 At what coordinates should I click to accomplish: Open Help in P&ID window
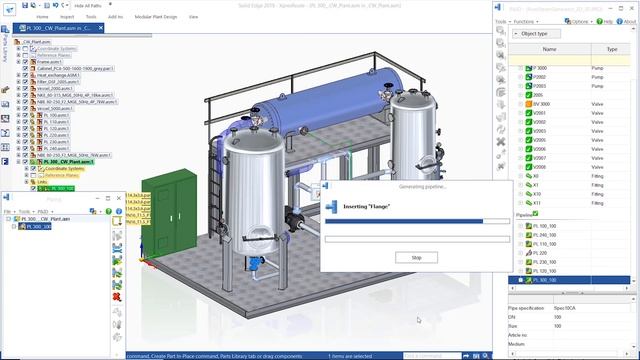tap(604, 21)
